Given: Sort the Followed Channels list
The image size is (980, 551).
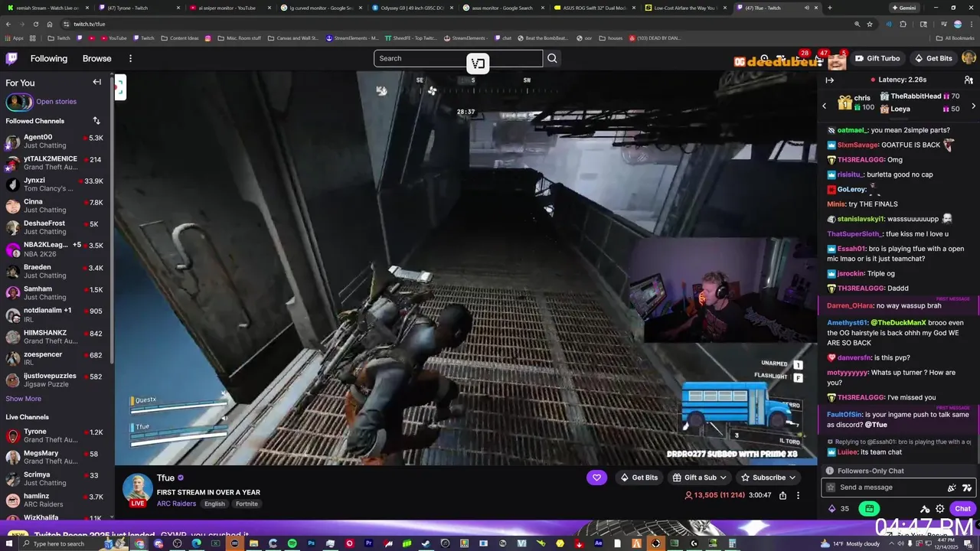Looking at the screenshot, I should coord(96,121).
